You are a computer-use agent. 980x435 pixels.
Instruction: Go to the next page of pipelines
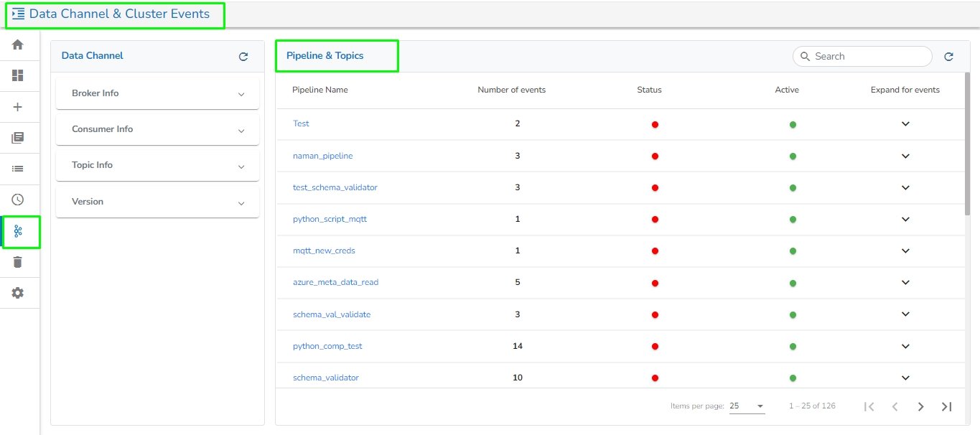920,407
